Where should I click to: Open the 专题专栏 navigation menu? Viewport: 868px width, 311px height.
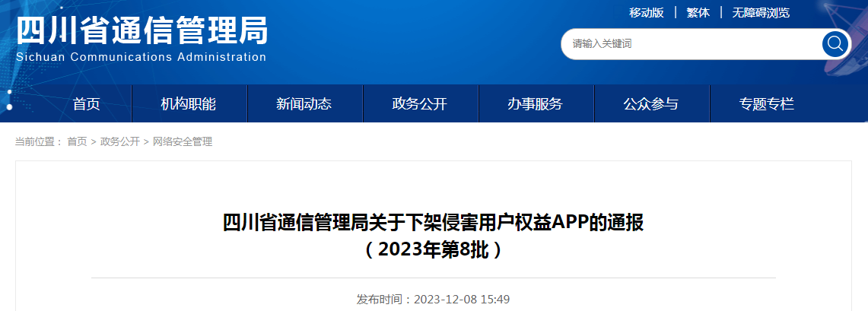[767, 103]
